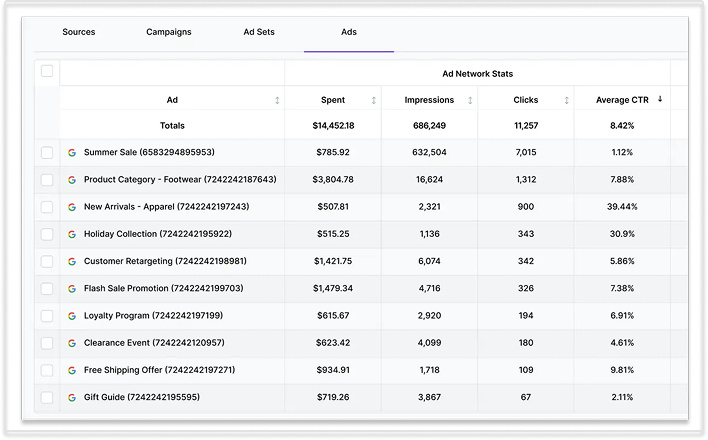Open ad Product Category - Footwear (7242242187643)
708x440 pixels.
(180, 179)
